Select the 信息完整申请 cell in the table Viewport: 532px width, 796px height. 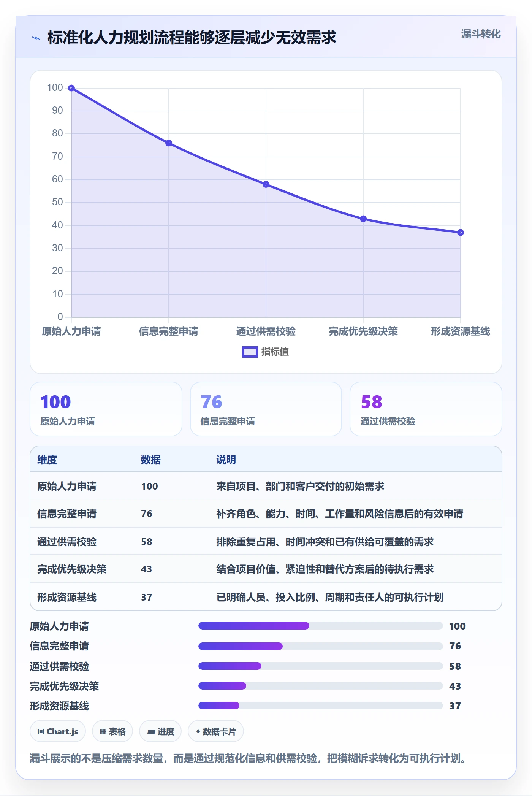pyautogui.click(x=67, y=514)
